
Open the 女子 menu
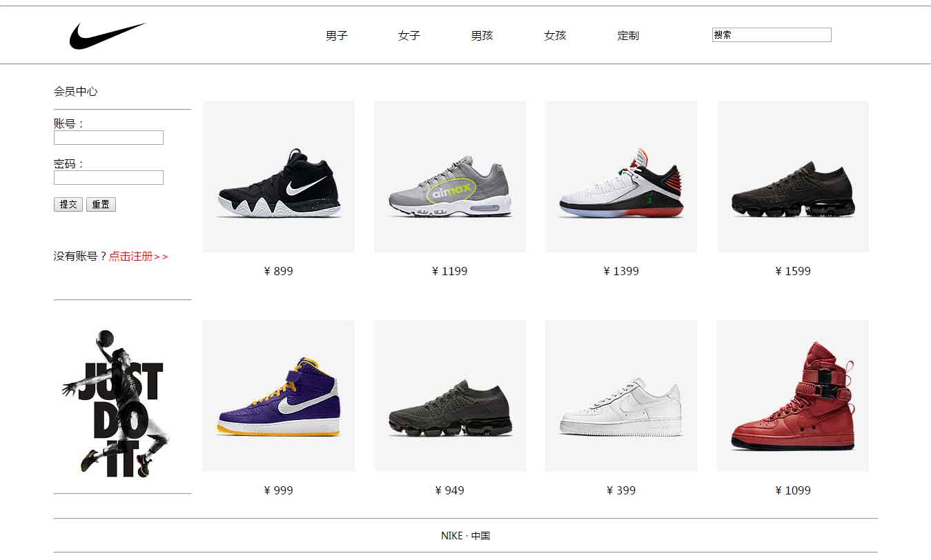(409, 36)
